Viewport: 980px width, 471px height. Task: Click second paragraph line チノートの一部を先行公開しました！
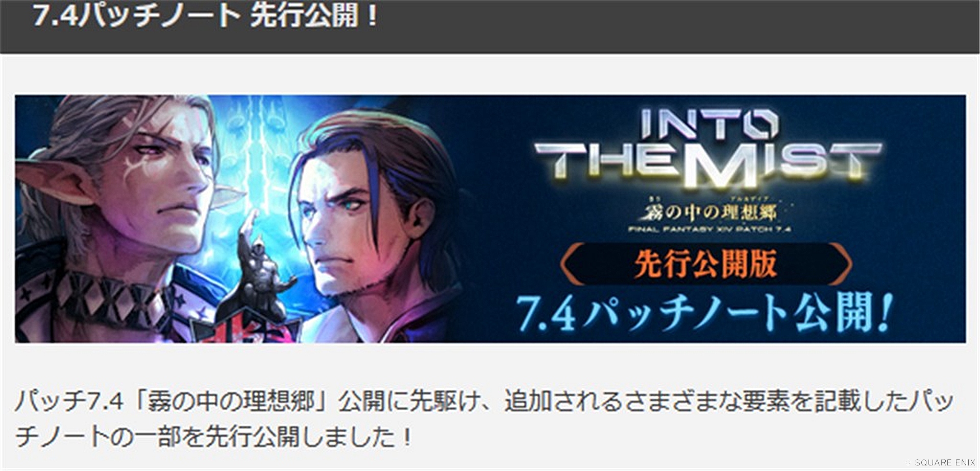(213, 437)
